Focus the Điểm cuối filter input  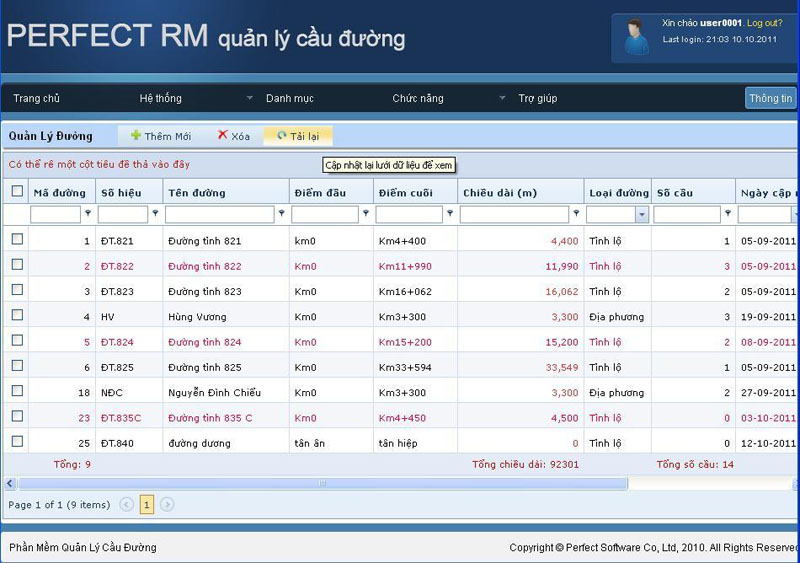pos(409,214)
